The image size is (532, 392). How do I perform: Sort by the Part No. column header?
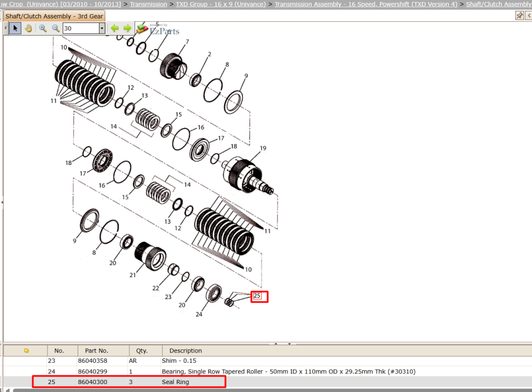tap(96, 351)
